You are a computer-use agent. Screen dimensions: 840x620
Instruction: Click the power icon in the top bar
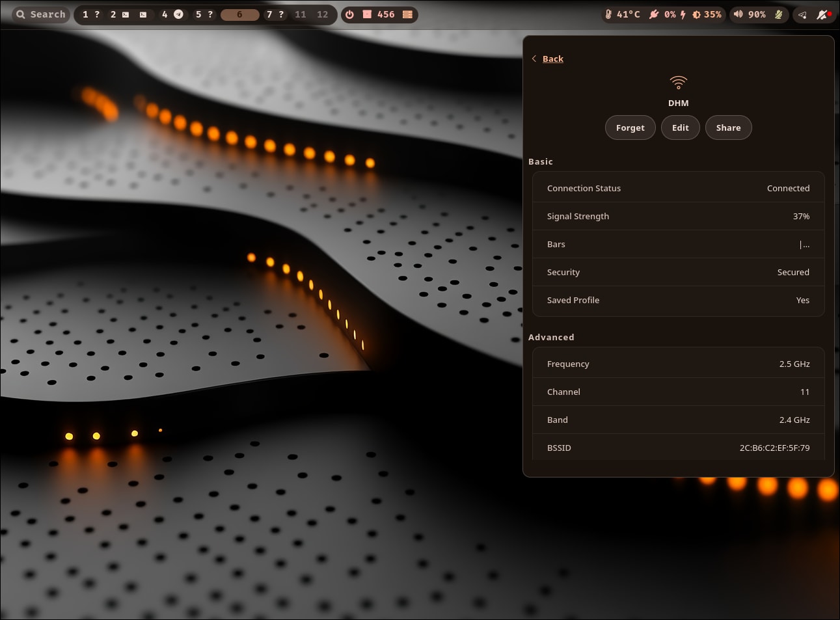(350, 14)
